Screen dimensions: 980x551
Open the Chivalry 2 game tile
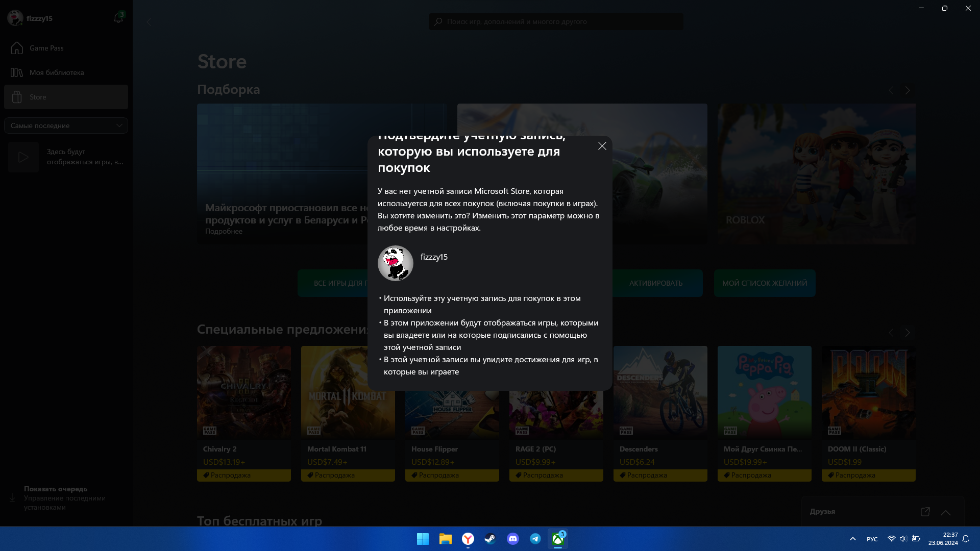[x=243, y=392]
